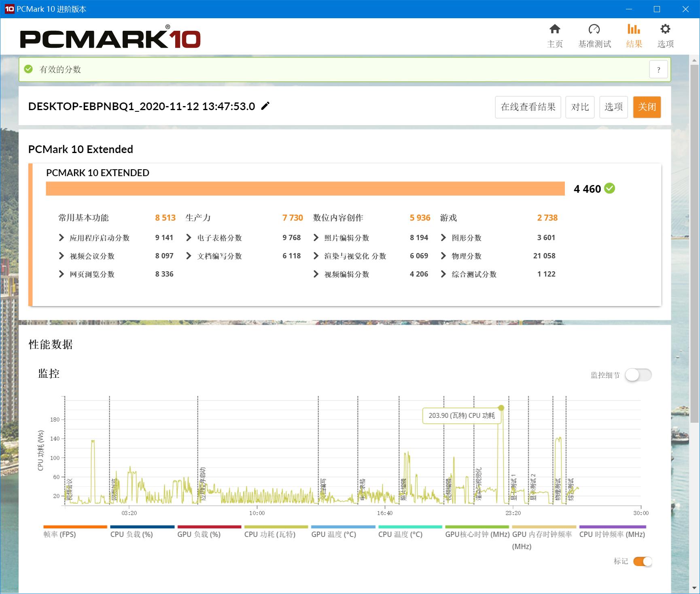Viewport: 700px width, 594px height.
Task: Click the 物理分数 value 21 058
Action: [544, 256]
